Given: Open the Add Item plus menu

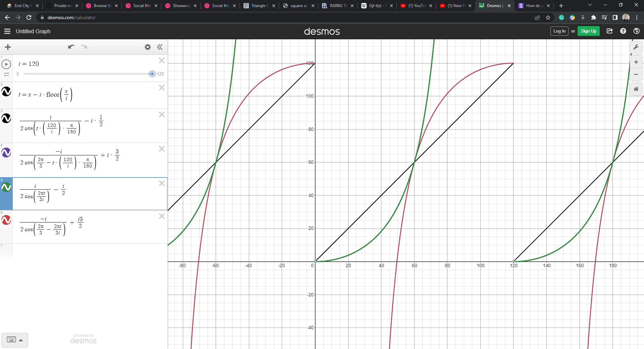Looking at the screenshot, I should (x=8, y=47).
